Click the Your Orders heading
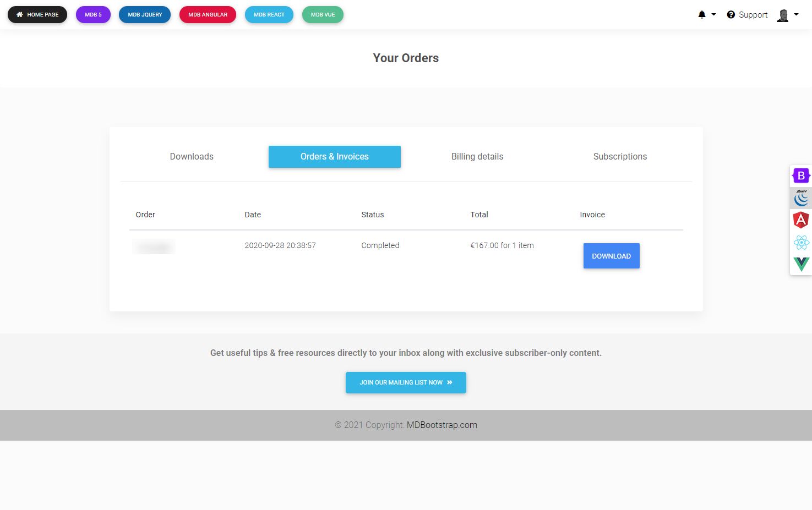The width and height of the screenshot is (812, 510). [406, 58]
